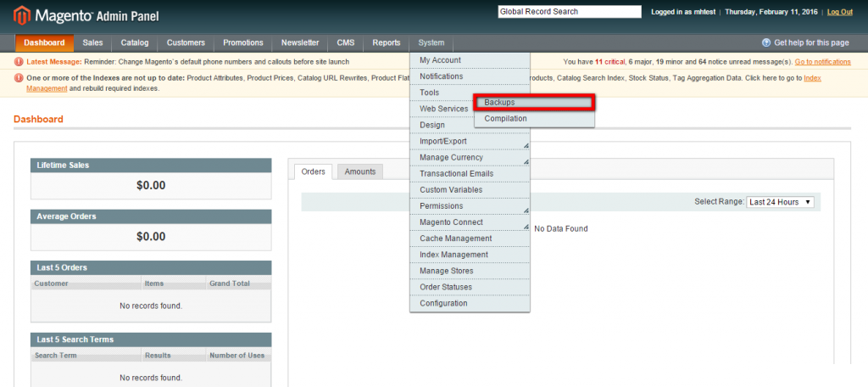
Task: Click the help icon beside 'Get help for this page'
Action: [x=766, y=42]
